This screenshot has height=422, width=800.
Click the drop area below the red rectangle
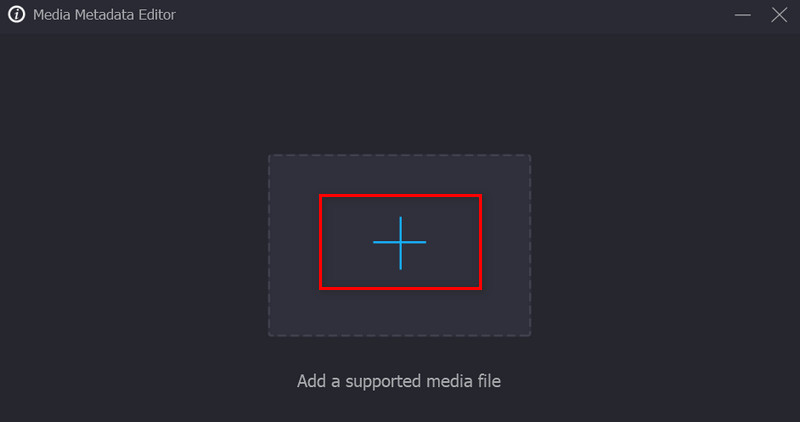click(x=399, y=313)
